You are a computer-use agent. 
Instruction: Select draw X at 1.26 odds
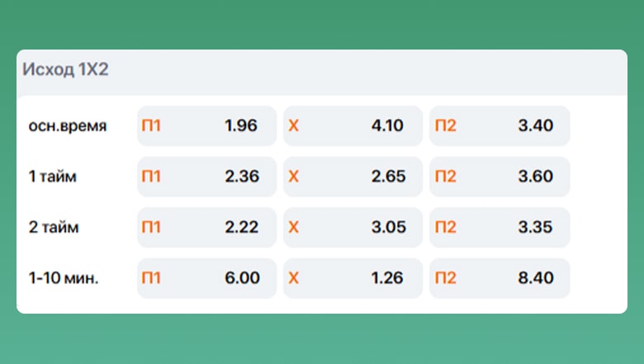click(353, 278)
